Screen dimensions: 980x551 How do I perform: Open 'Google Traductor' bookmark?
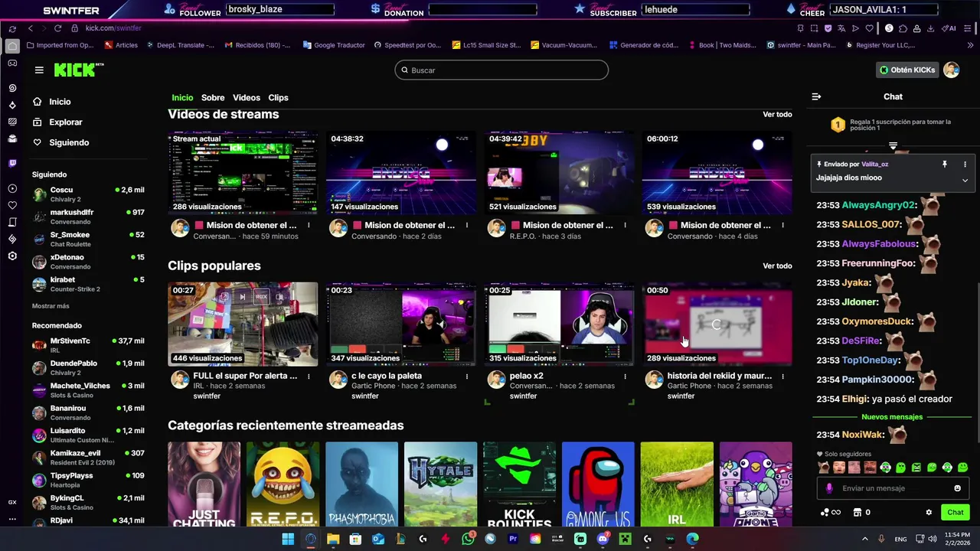[334, 45]
